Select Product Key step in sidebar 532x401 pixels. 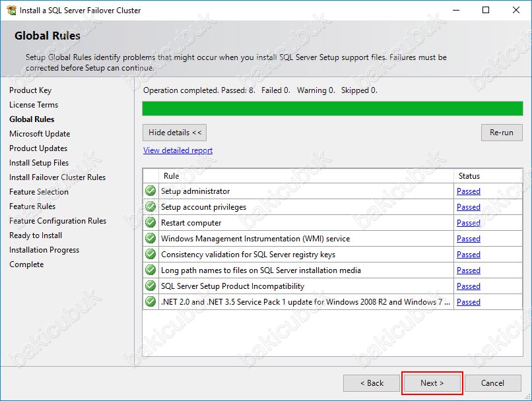(30, 90)
